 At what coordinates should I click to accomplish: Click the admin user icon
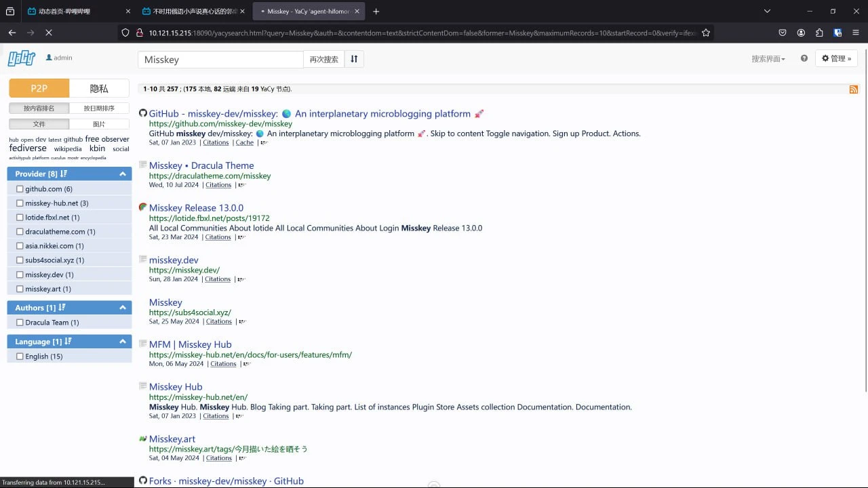[x=49, y=58]
